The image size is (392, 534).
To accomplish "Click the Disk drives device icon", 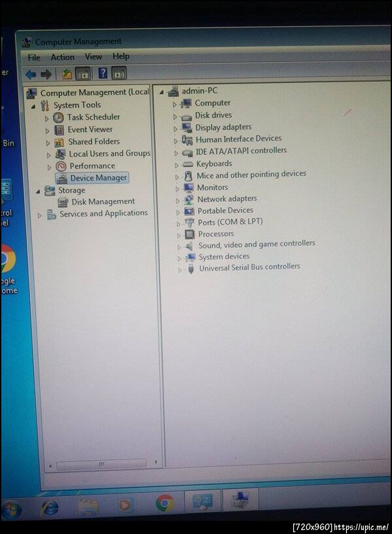I will point(186,117).
